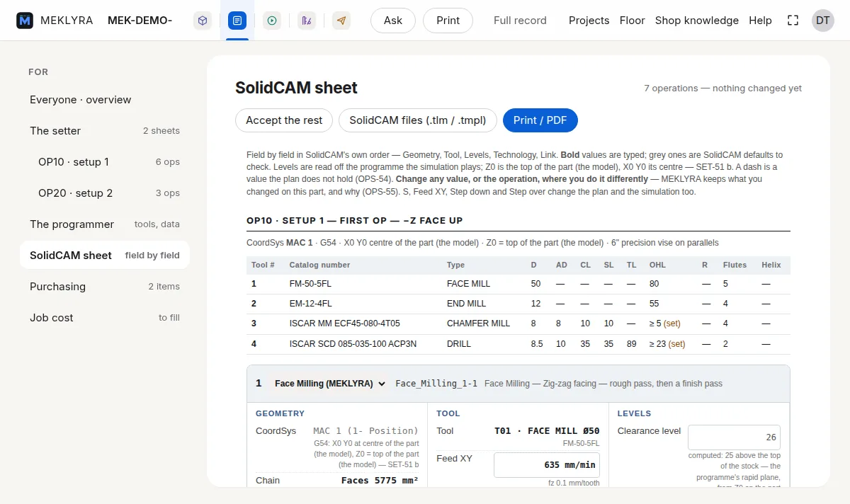Select the document sheet view icon
The width and height of the screenshot is (850, 504).
(237, 21)
